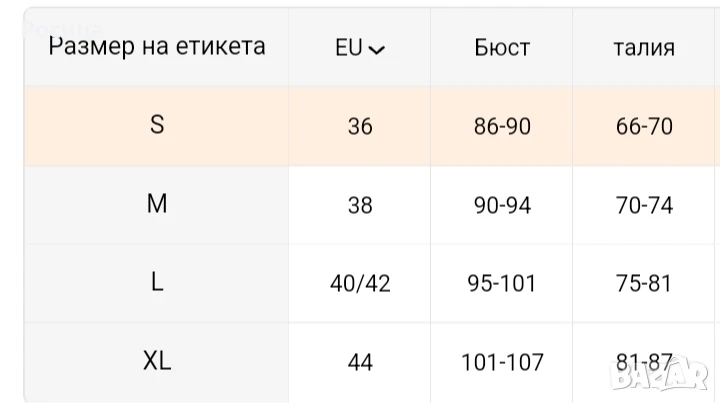The height and width of the screenshot is (403, 720).
Task: Click EU size 44 cell
Action: [360, 362]
